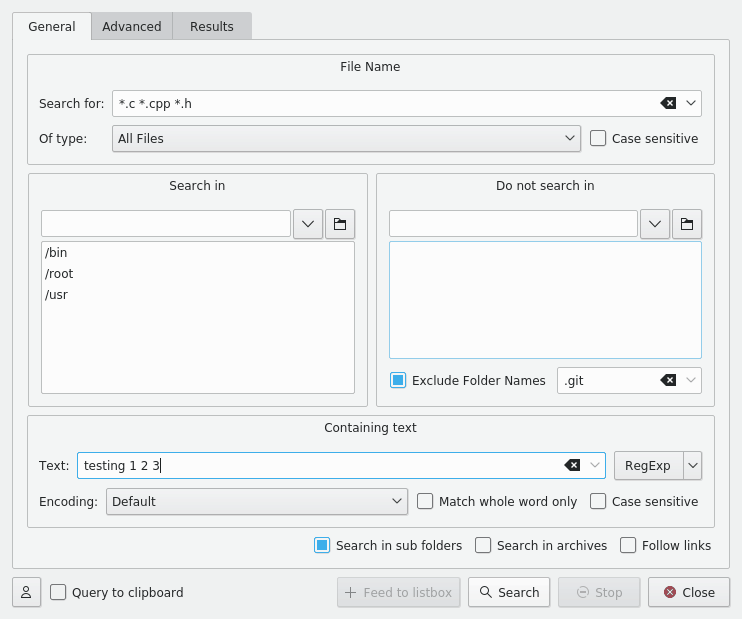Switch to the Advanced tab

pos(132,26)
